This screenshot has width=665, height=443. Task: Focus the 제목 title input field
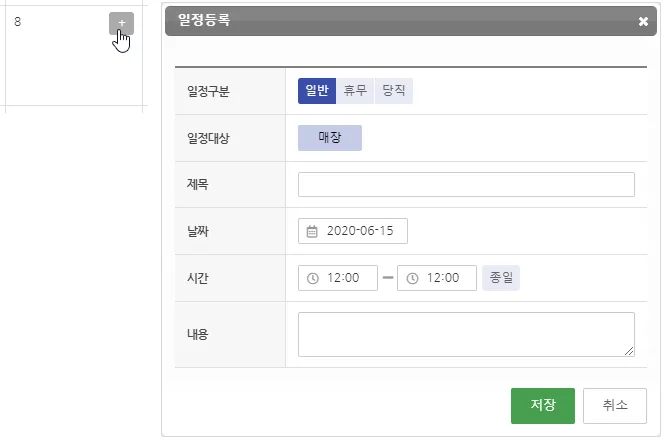466,185
